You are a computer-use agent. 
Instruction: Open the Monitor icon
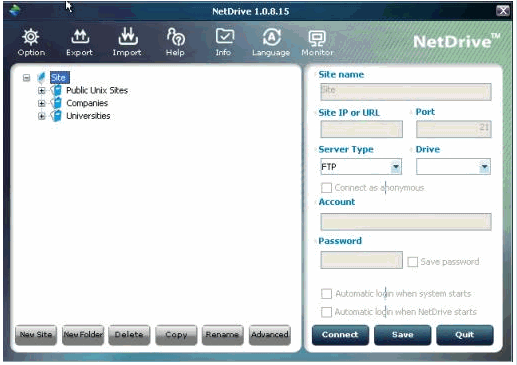317,38
